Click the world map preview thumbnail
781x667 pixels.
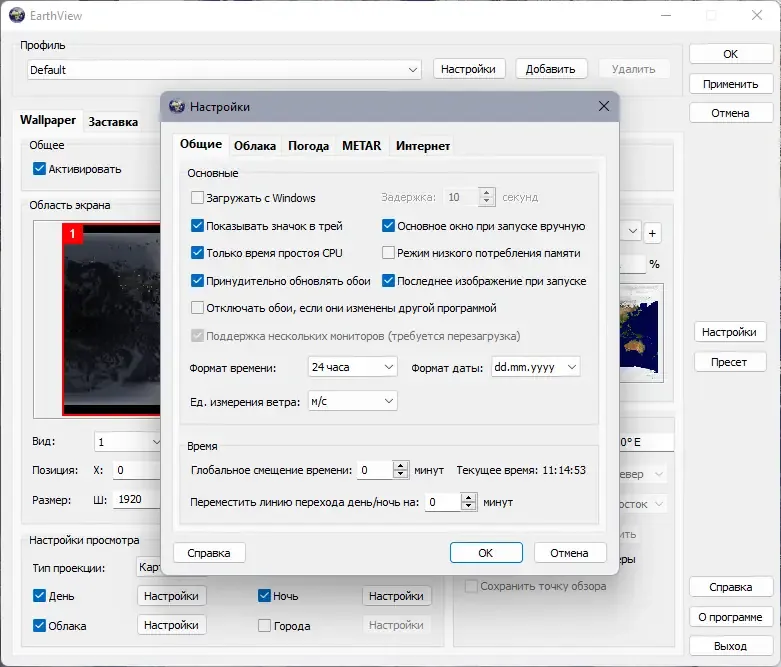642,333
